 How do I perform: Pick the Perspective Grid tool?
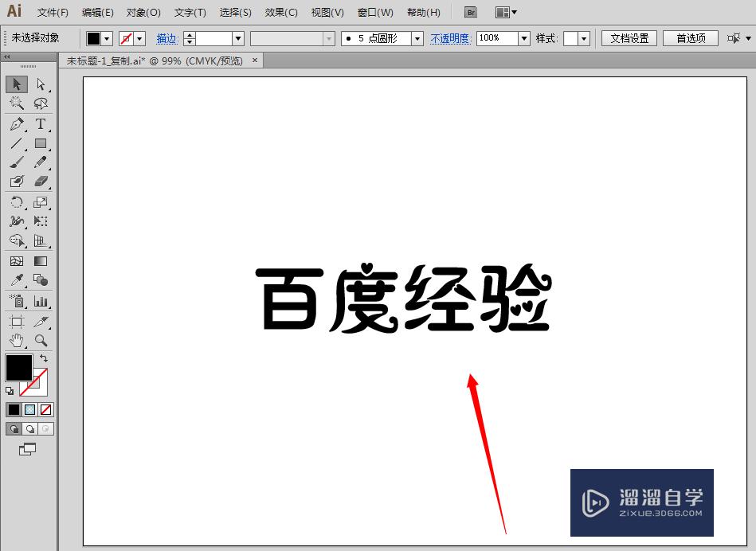coord(41,240)
